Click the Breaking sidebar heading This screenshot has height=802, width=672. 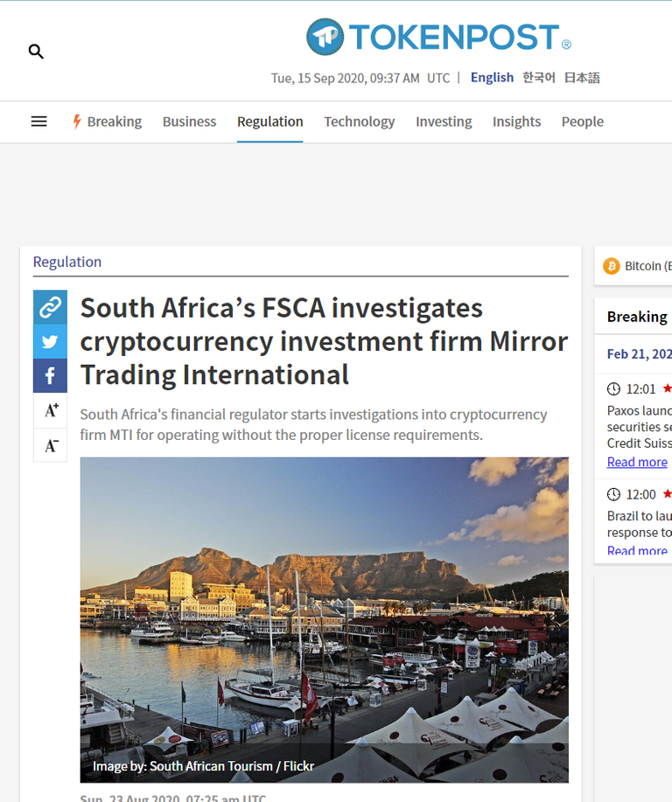click(x=637, y=317)
